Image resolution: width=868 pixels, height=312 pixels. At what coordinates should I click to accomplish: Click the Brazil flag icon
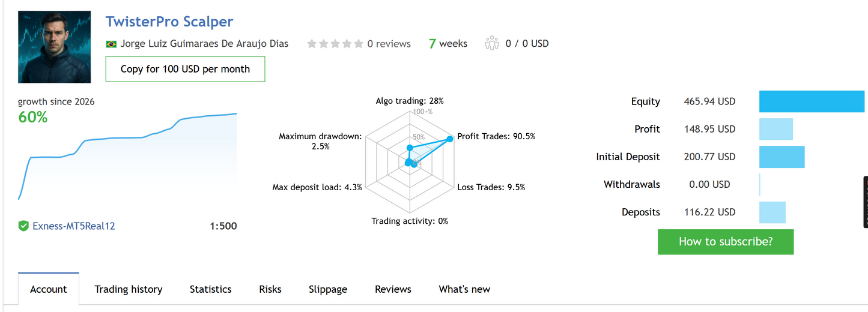click(111, 44)
